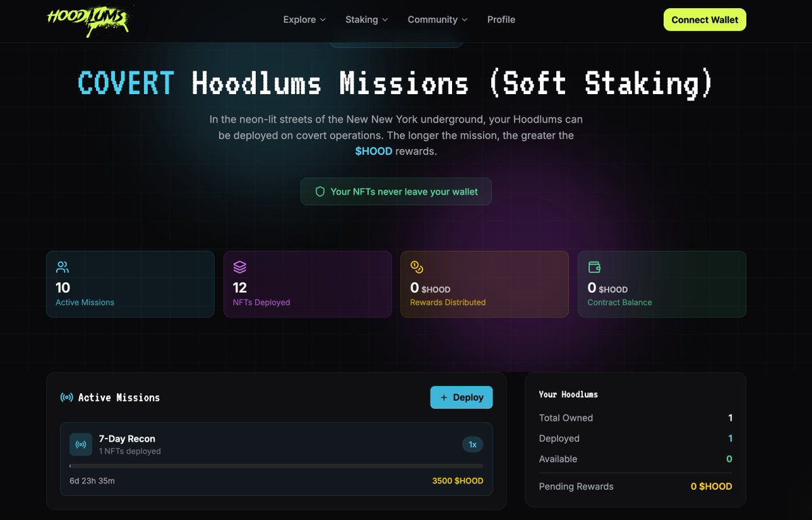Image resolution: width=812 pixels, height=520 pixels.
Task: Click the '$HOOD' link in the description
Action: (374, 151)
